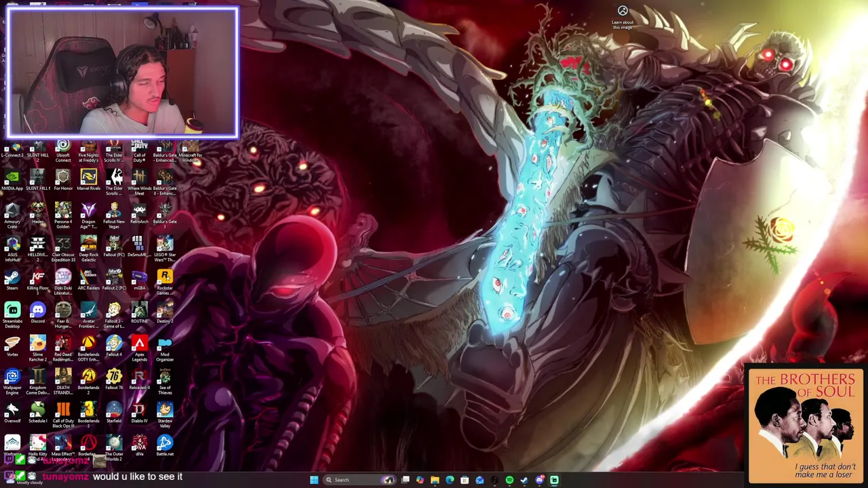Open the For Honor shortcut

[x=63, y=180]
